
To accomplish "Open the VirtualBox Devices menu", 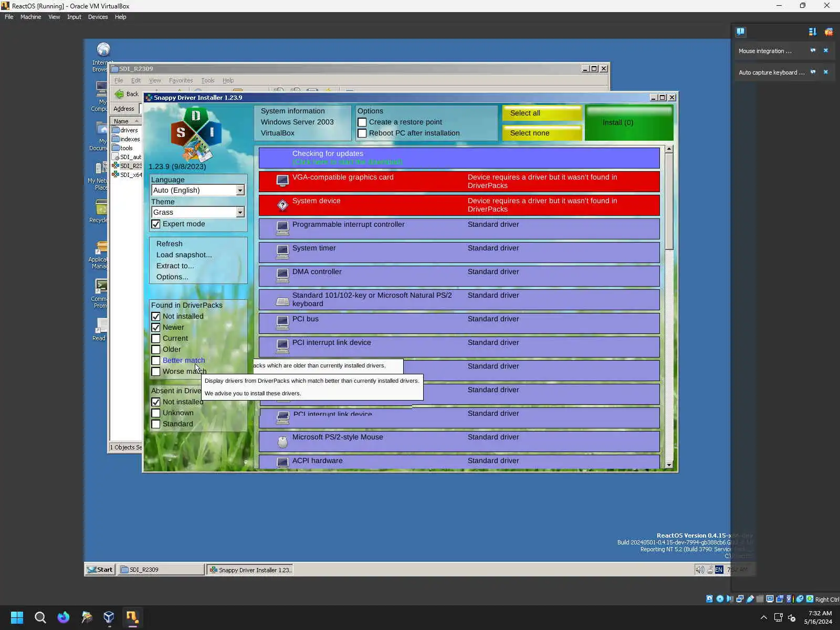I will pos(98,17).
